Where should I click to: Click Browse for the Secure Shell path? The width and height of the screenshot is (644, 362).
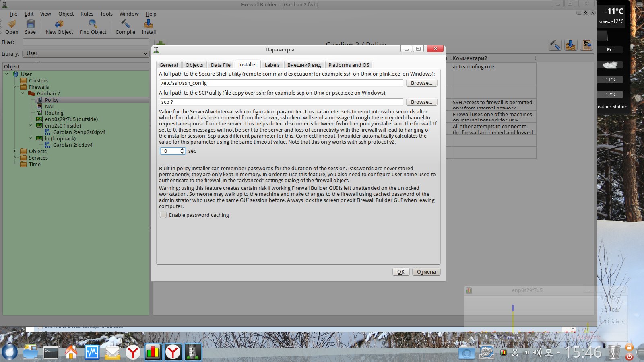[421, 83]
